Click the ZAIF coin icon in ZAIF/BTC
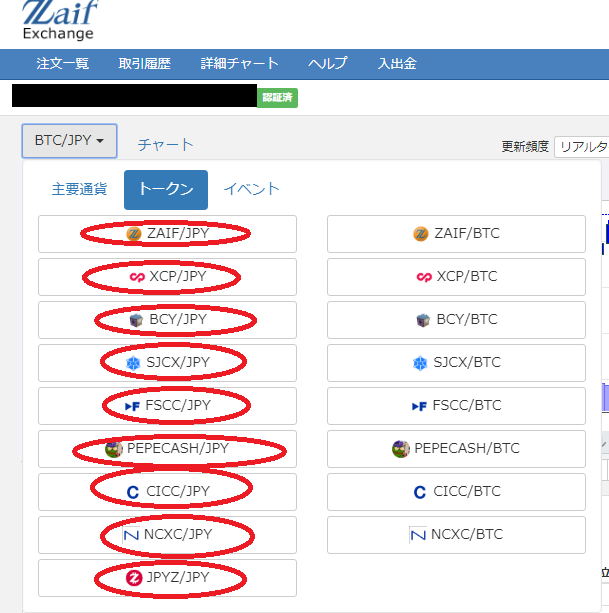The height and width of the screenshot is (613, 609). coord(421,234)
